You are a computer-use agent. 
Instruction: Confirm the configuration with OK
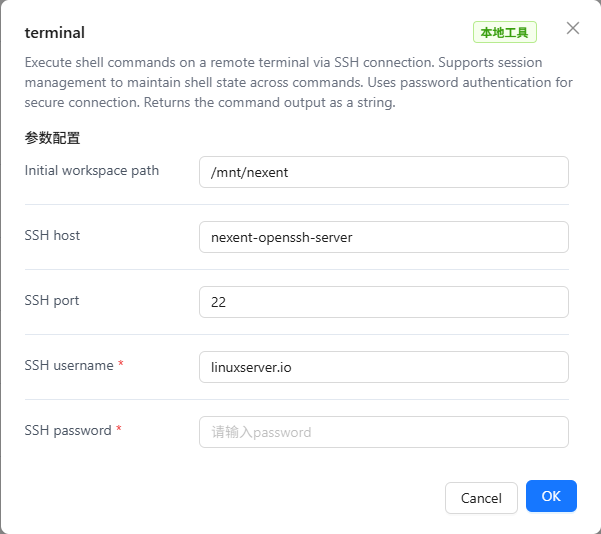(x=551, y=496)
